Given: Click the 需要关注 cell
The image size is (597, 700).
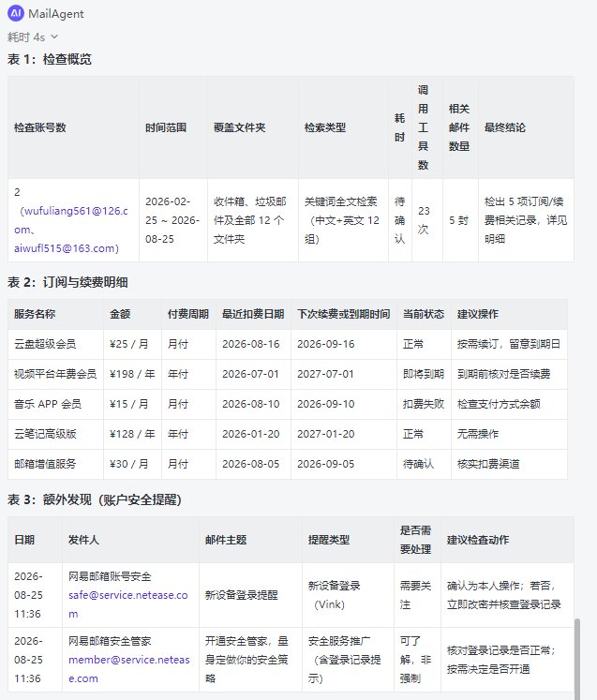Looking at the screenshot, I should tap(415, 595).
